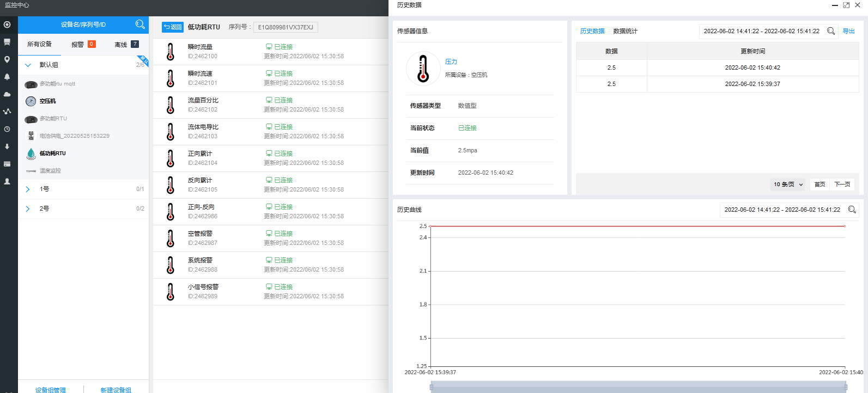Switch to the 数据统计 tab

coord(625,31)
